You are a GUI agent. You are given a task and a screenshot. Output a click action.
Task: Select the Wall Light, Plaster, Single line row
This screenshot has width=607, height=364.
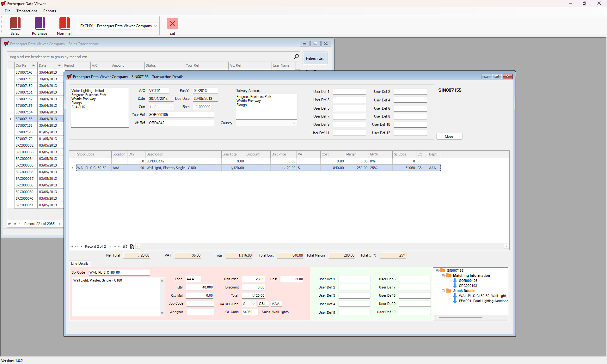click(x=258, y=168)
